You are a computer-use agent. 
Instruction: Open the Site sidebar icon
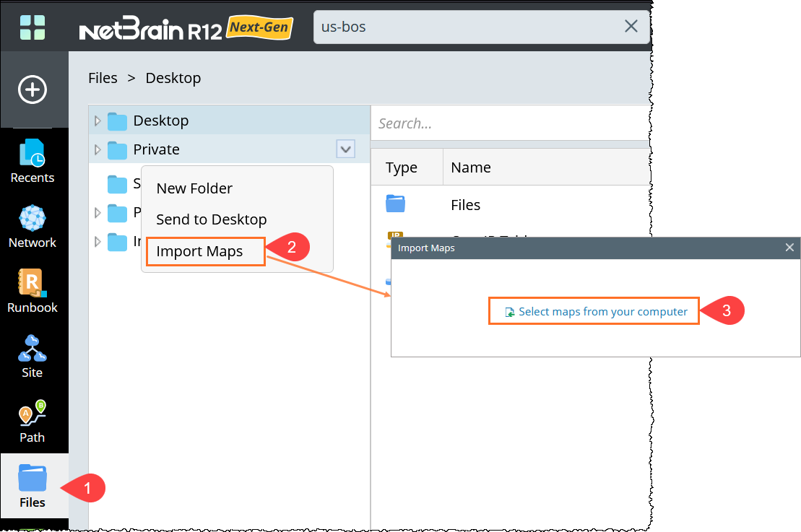(33, 355)
